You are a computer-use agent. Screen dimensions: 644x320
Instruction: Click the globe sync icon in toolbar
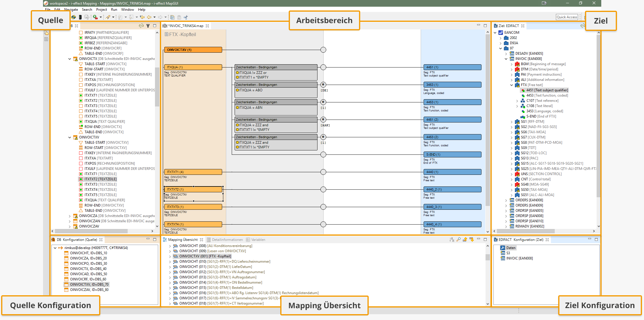[x=74, y=17]
